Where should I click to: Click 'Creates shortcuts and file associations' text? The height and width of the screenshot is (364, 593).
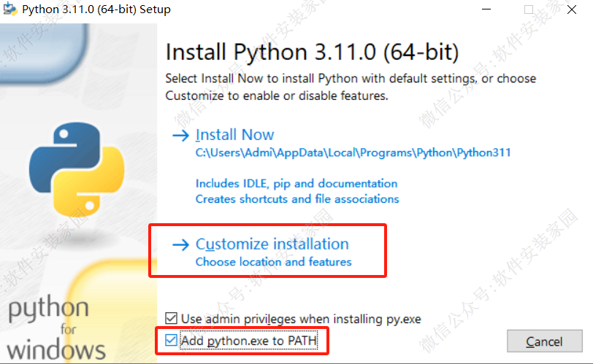coord(297,198)
